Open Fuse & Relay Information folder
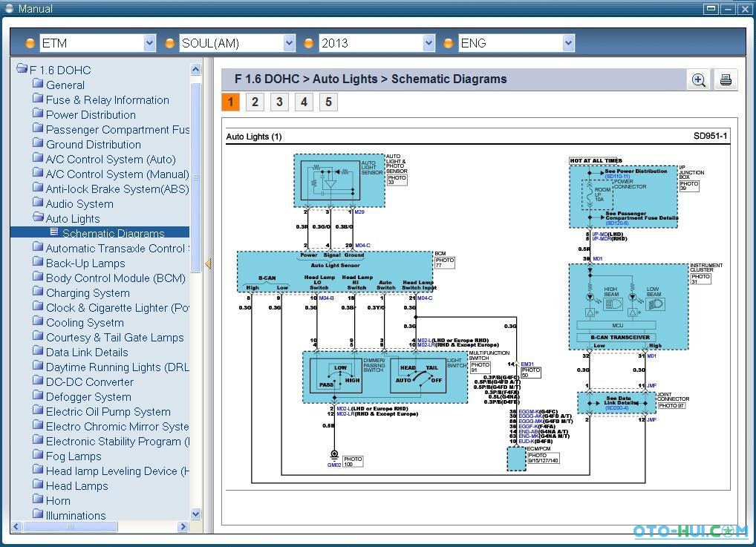Screen dimensions: 756x547 (x=101, y=99)
